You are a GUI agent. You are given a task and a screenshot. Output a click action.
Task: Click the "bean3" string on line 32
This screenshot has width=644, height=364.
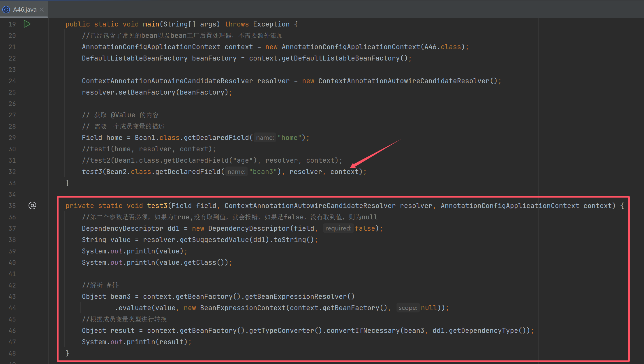pyautogui.click(x=263, y=172)
